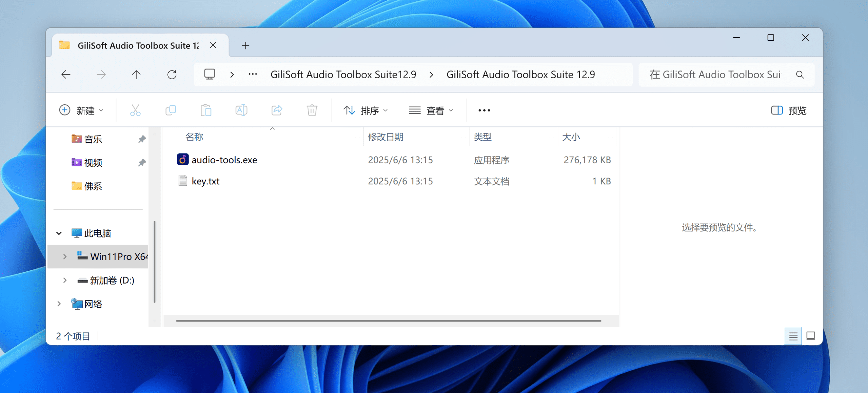Expand the 新加卷 (D:) drive
Screen dimensions: 868x393
[x=65, y=280]
